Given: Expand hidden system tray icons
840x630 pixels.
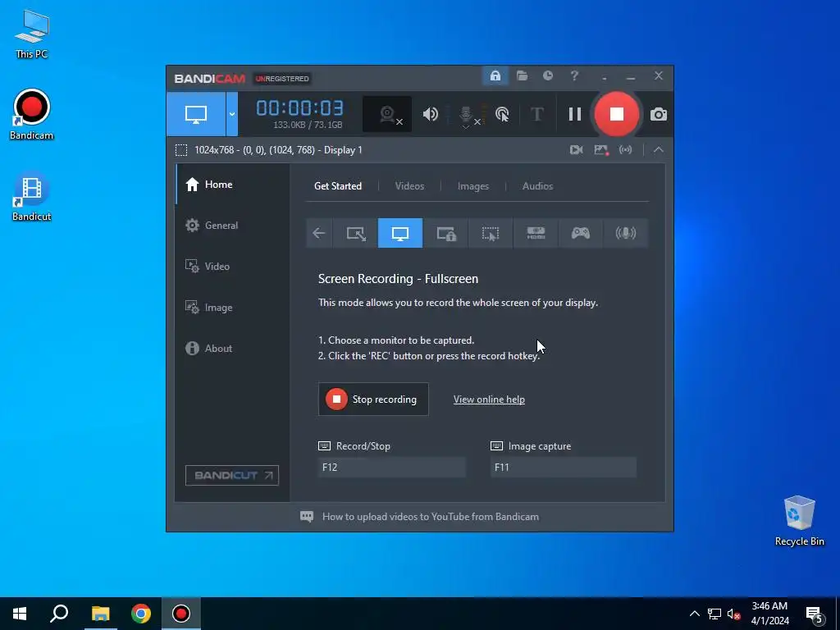Looking at the screenshot, I should [x=694, y=614].
